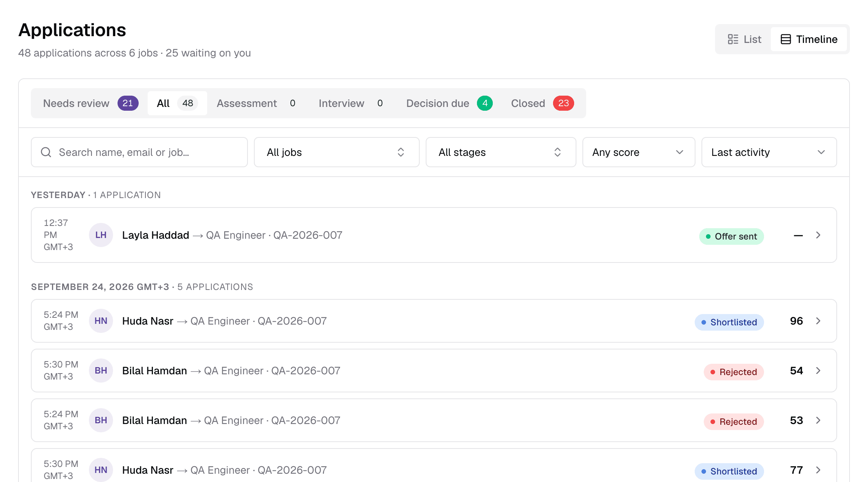Select Bilal Hamdan's 5:30 PM application

[x=434, y=371]
